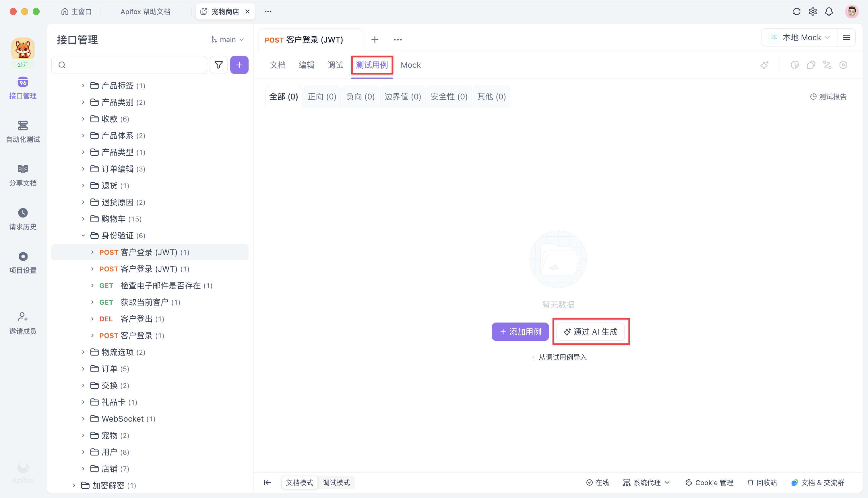The height and width of the screenshot is (498, 868).
Task: Open the 分享文档 sidebar panel
Action: click(x=23, y=175)
